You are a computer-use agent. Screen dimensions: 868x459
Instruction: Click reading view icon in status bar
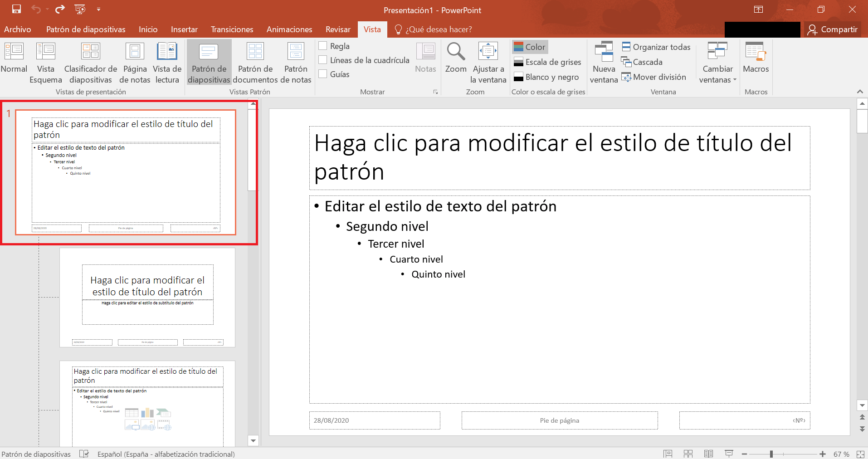pyautogui.click(x=709, y=454)
